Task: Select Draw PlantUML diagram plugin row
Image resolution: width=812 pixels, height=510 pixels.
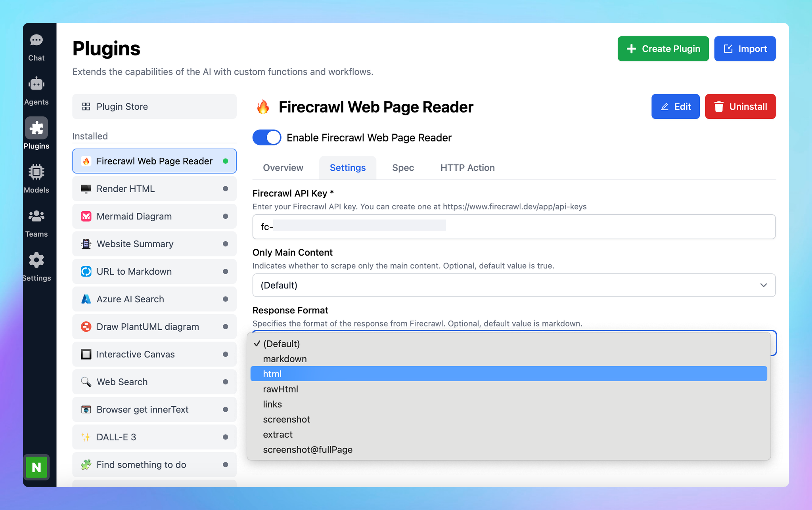Action: coord(154,327)
